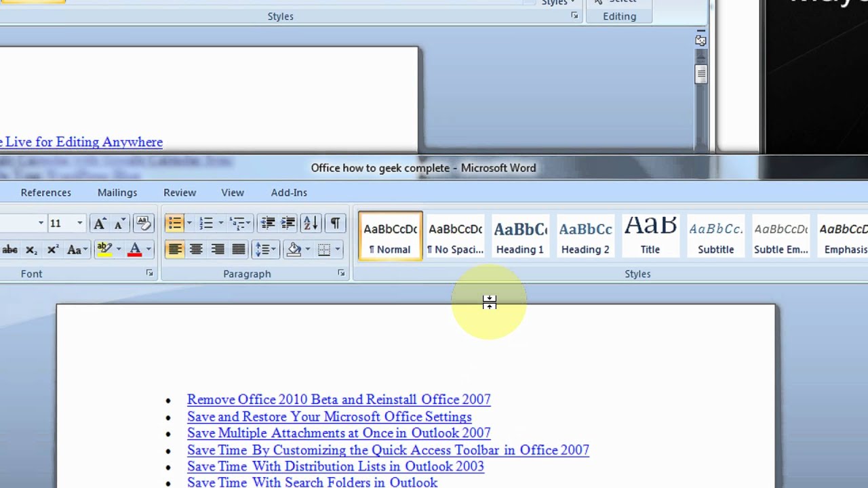Center align the text
Screen dimensions: 868x488
[196, 249]
